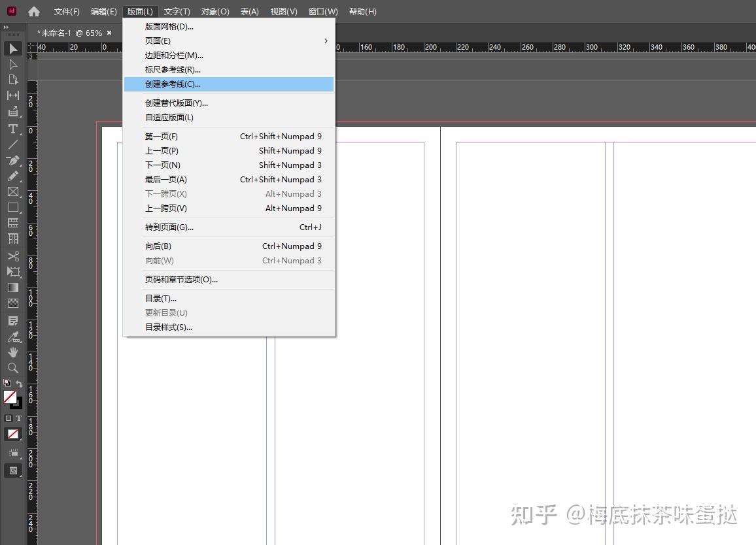Pick the Zoom tool
The height and width of the screenshot is (545, 756).
[12, 368]
